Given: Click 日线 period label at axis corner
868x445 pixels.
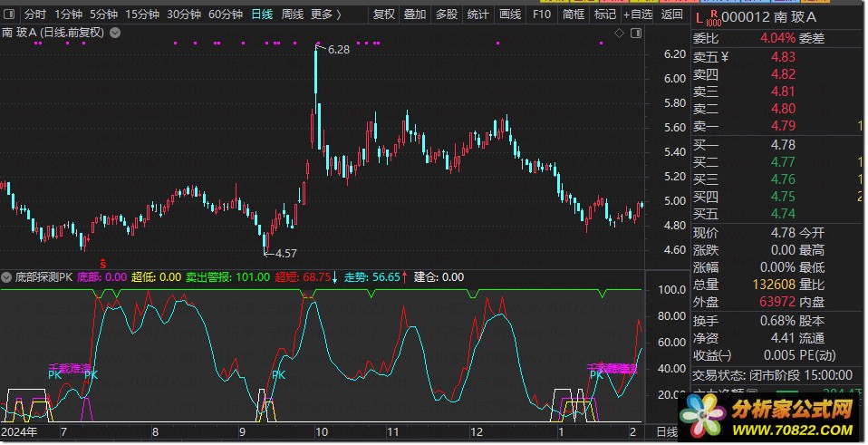Looking at the screenshot, I should click(x=667, y=432).
